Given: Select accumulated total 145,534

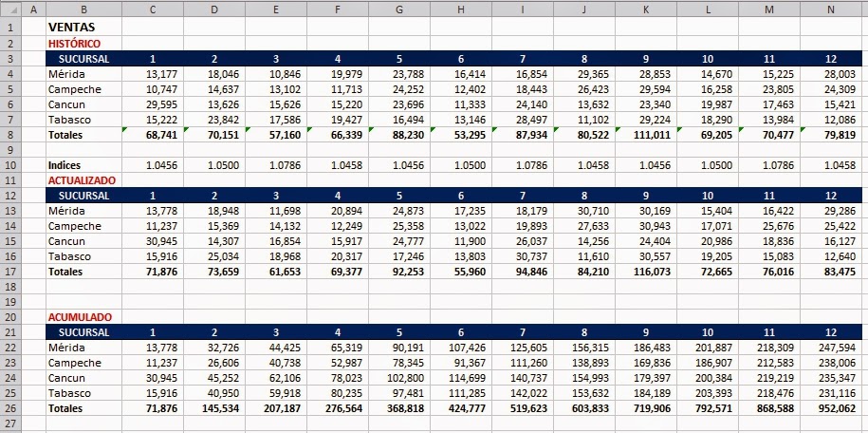Looking at the screenshot, I should 214,408.
